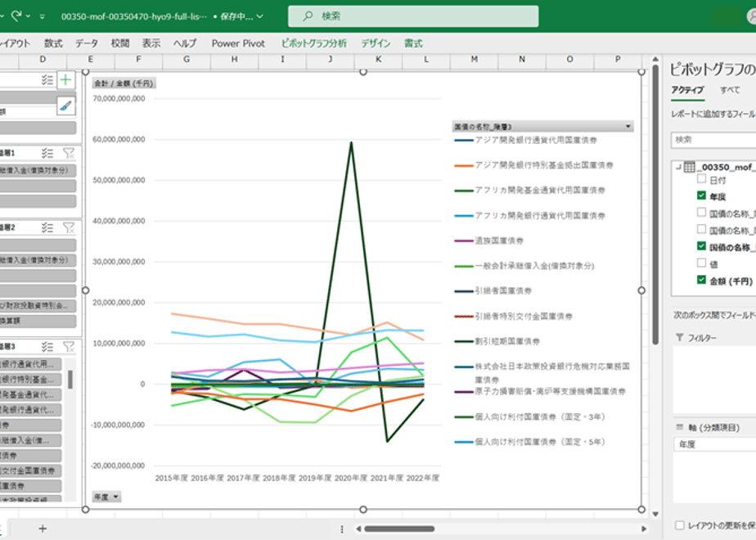Check the 日付 field checkbox

pos(701,179)
